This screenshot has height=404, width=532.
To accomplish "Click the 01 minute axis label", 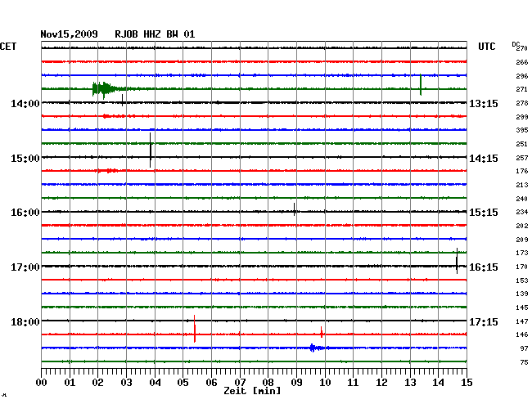I will [x=70, y=382].
